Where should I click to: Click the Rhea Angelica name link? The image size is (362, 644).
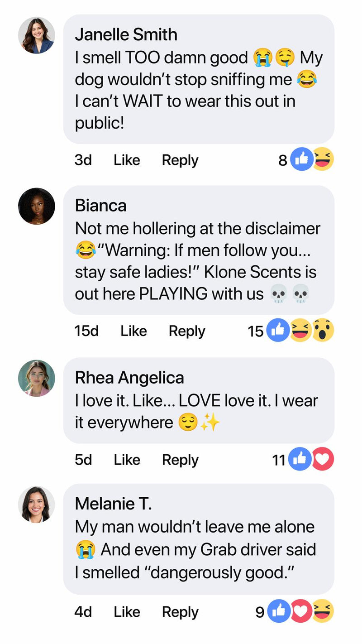click(129, 378)
